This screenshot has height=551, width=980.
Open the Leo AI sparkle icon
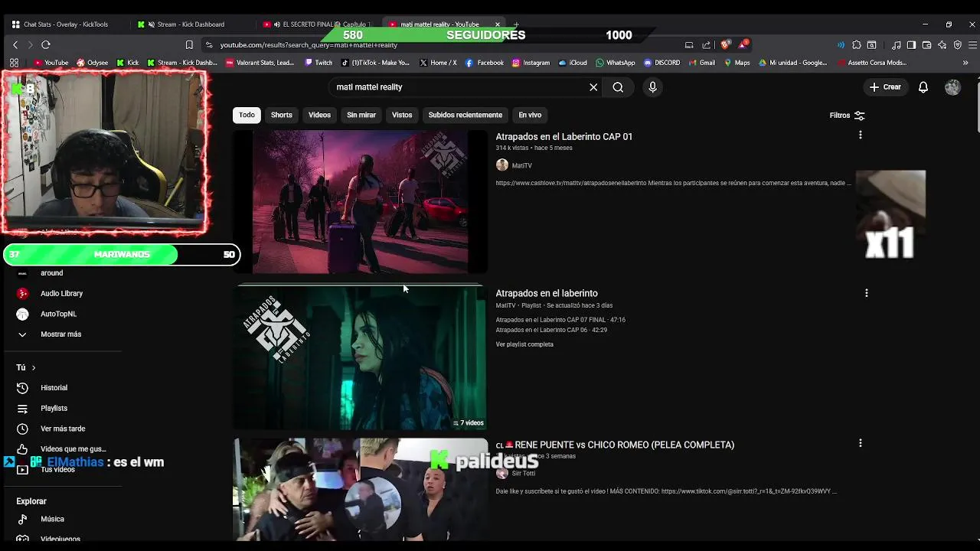[942, 45]
